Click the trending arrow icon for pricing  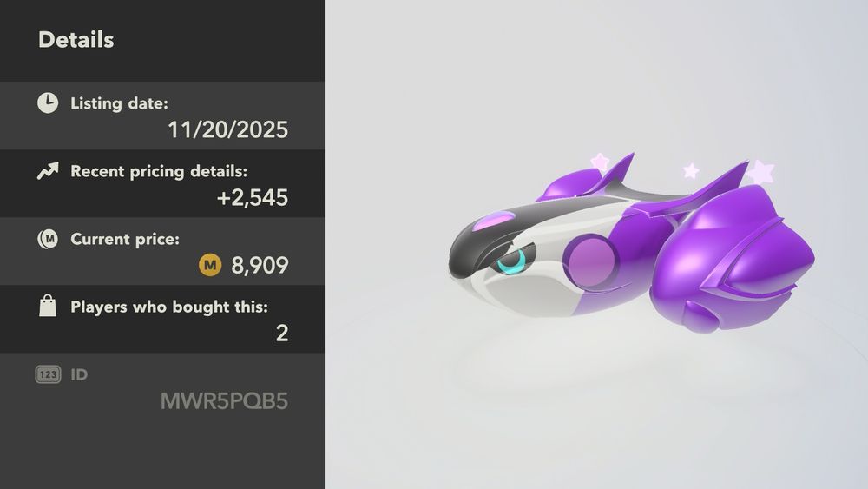[x=48, y=171]
